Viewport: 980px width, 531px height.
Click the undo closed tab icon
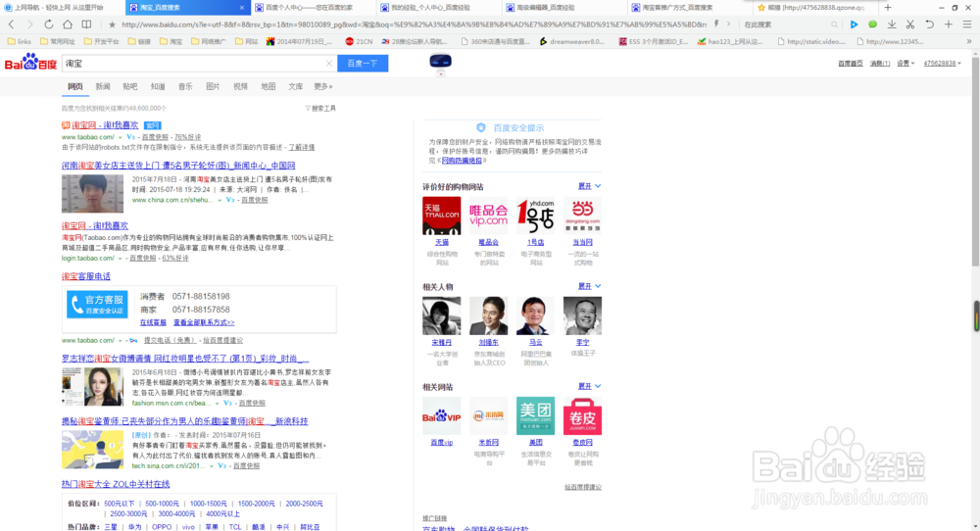coord(929,24)
